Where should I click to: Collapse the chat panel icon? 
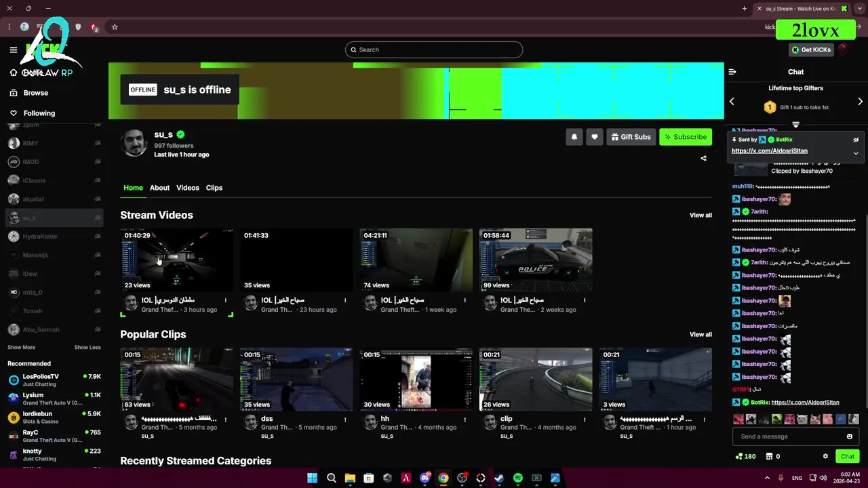[732, 72]
